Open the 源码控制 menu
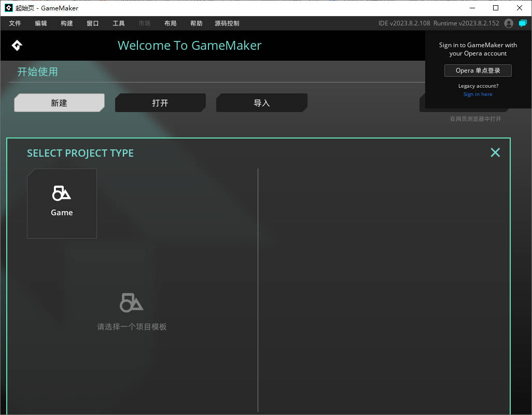The image size is (532, 415). [227, 23]
